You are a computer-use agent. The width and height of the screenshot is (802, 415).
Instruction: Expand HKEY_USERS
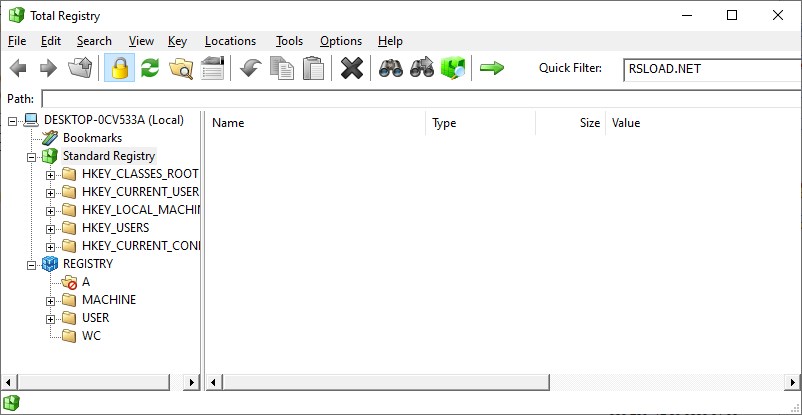50,229
